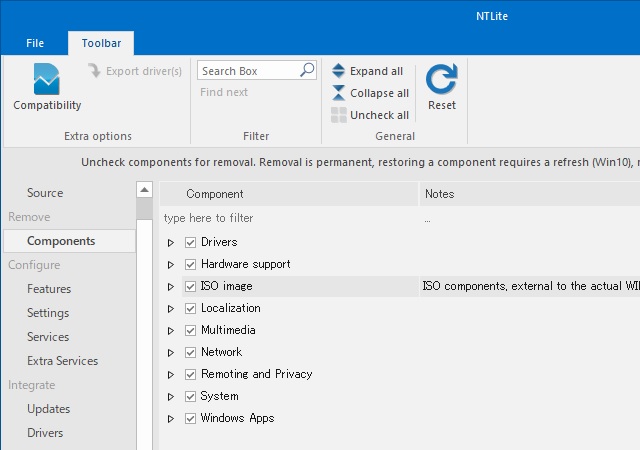This screenshot has width=640, height=450.
Task: Click the Export driver(s) label
Action: (x=144, y=71)
